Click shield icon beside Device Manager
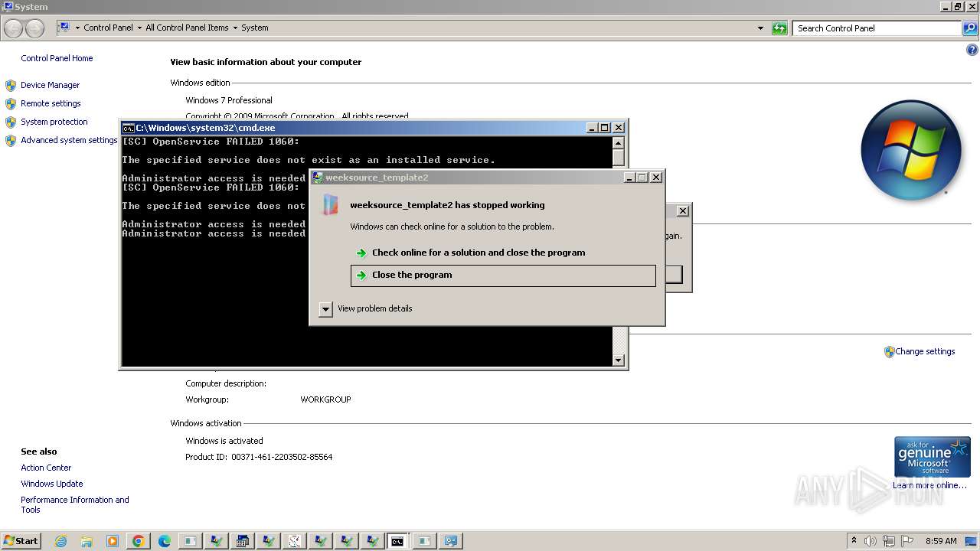 coord(11,85)
